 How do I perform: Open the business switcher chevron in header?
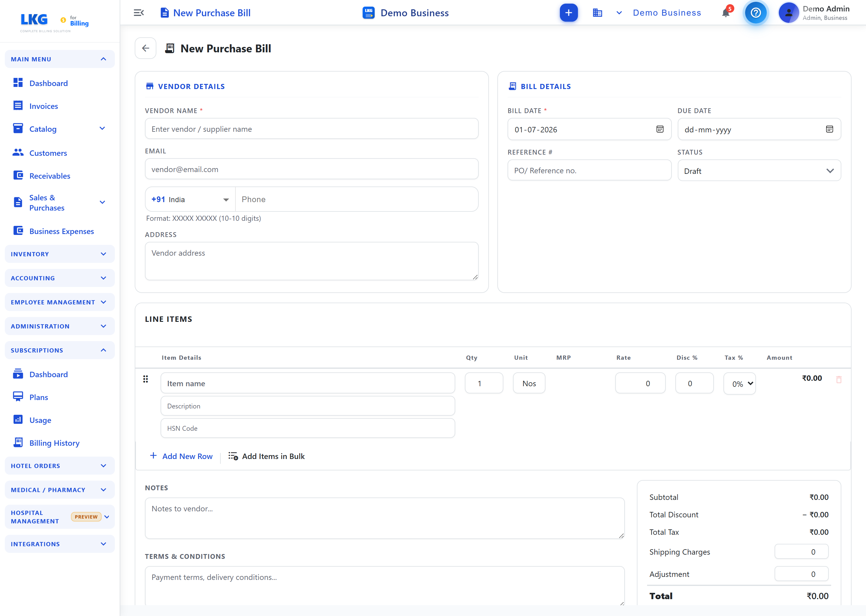coord(619,13)
